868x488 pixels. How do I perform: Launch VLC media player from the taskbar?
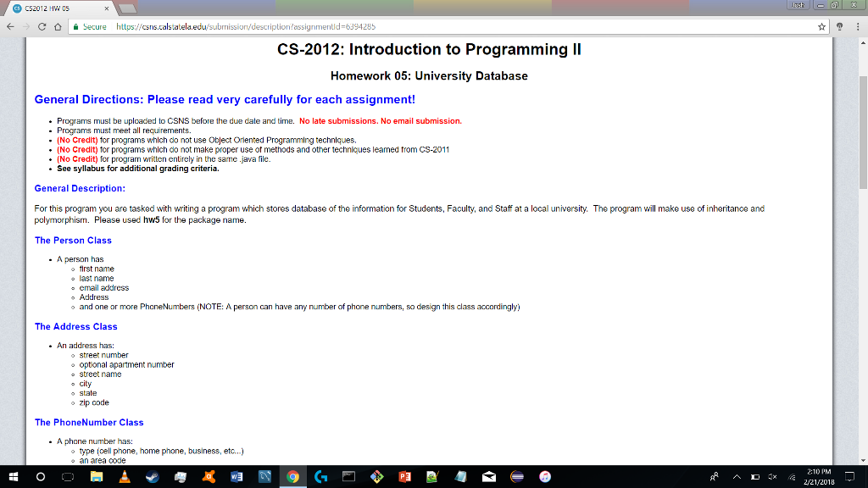coord(125,476)
